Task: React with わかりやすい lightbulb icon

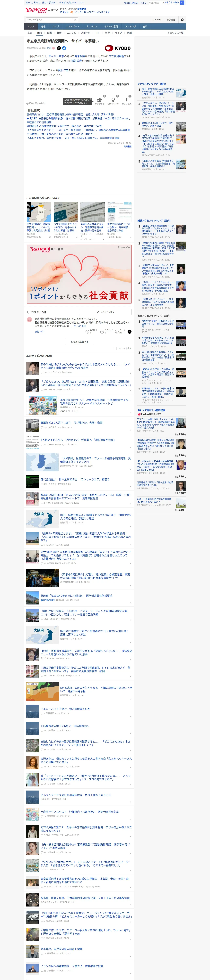Action: (x=113, y=100)
